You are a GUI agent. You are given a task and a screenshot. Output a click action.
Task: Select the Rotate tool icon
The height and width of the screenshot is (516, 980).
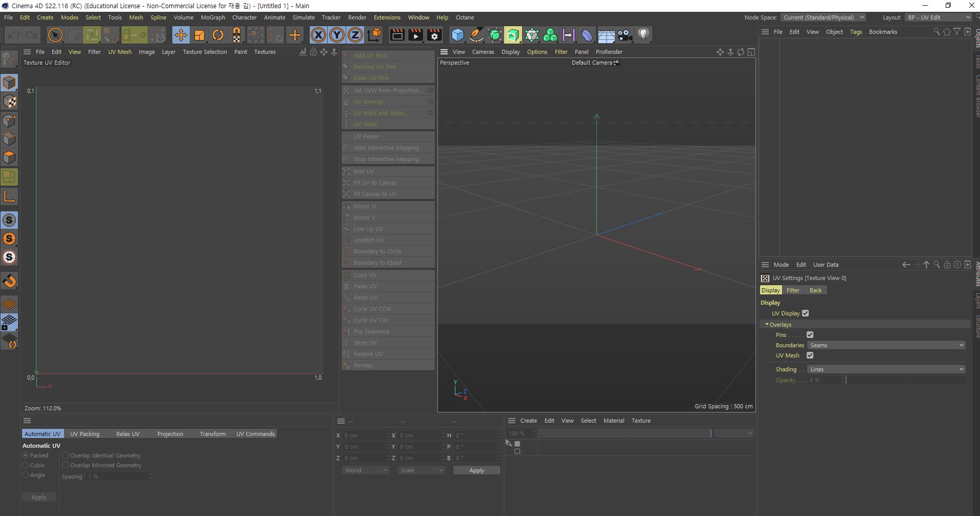(218, 35)
